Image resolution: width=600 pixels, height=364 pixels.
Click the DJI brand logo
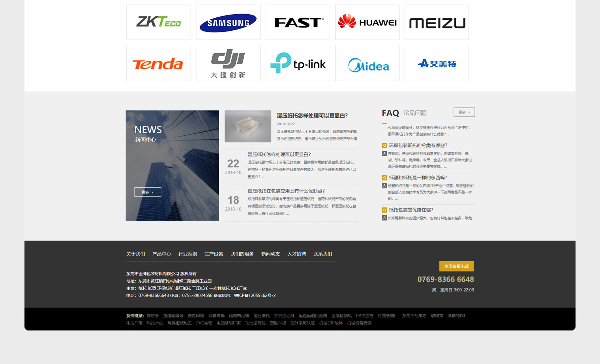click(x=228, y=63)
